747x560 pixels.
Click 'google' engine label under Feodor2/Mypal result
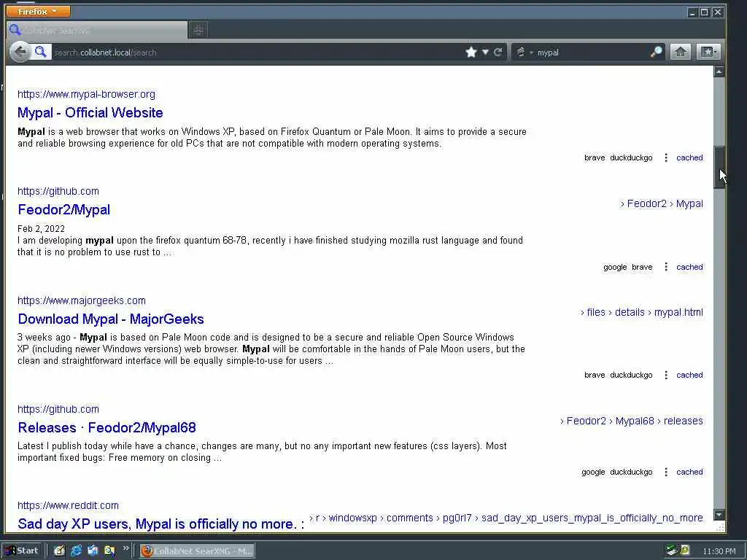point(615,267)
